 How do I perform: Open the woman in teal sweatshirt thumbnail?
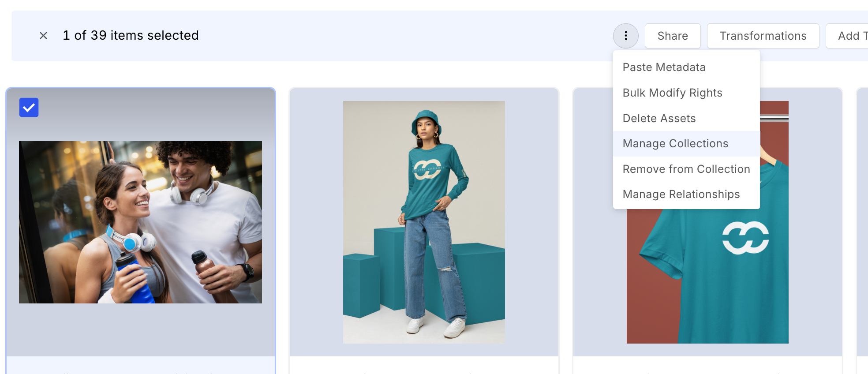pyautogui.click(x=424, y=222)
